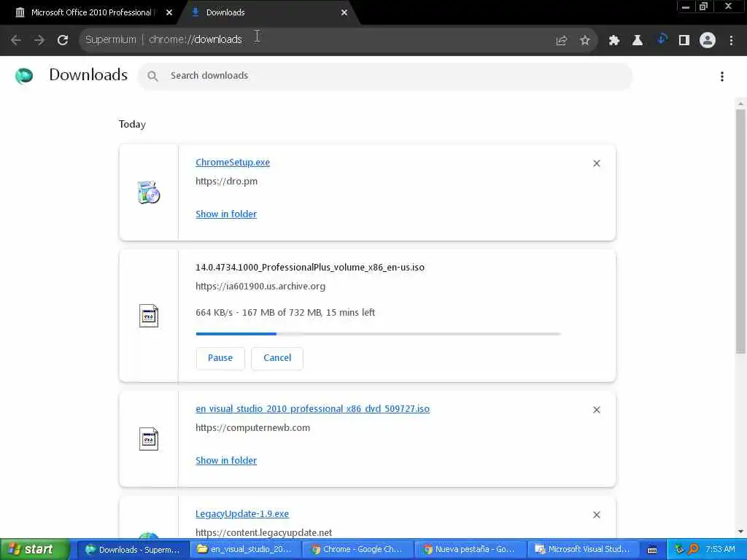Image resolution: width=747 pixels, height=560 pixels.
Task: Show ChromeSetup.exe in folder
Action: coord(226,214)
